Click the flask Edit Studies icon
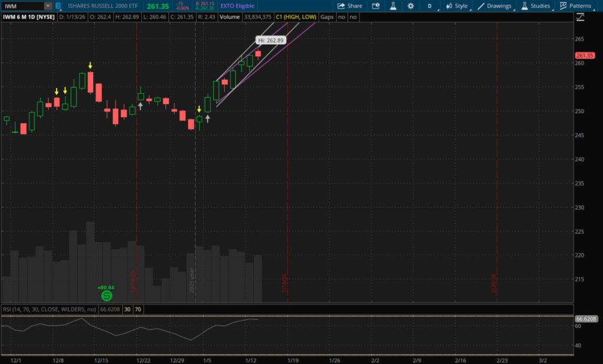Viewport: 603px width, 364px height. [392, 6]
